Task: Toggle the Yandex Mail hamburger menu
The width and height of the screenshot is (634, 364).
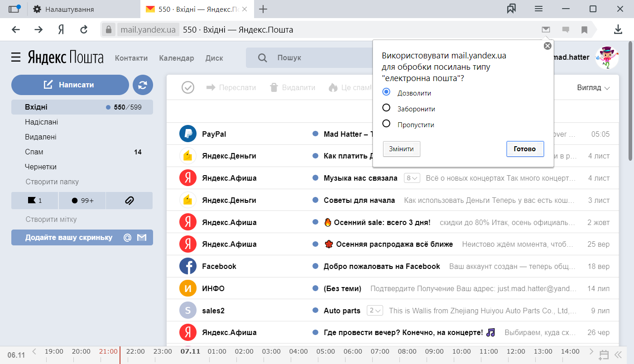Action: point(16,57)
